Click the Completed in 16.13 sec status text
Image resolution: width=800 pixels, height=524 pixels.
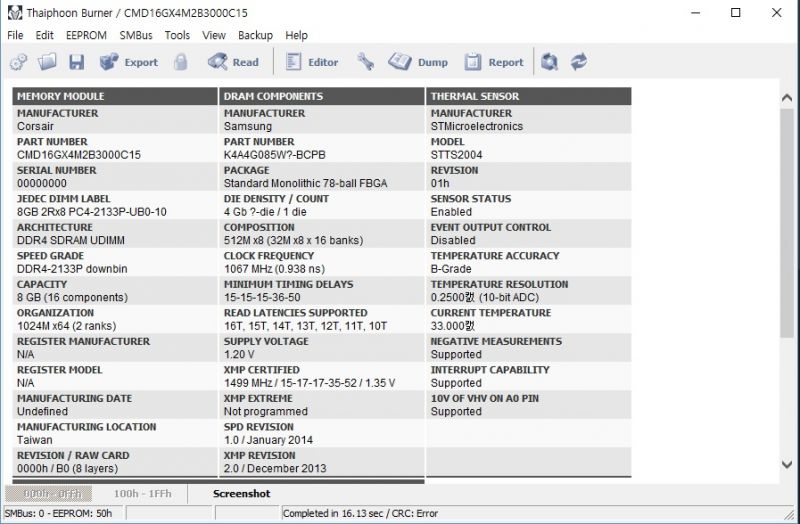pos(360,513)
